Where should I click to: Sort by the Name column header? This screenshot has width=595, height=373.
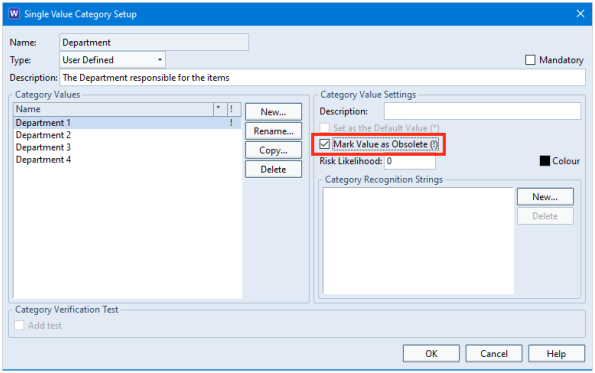point(113,109)
